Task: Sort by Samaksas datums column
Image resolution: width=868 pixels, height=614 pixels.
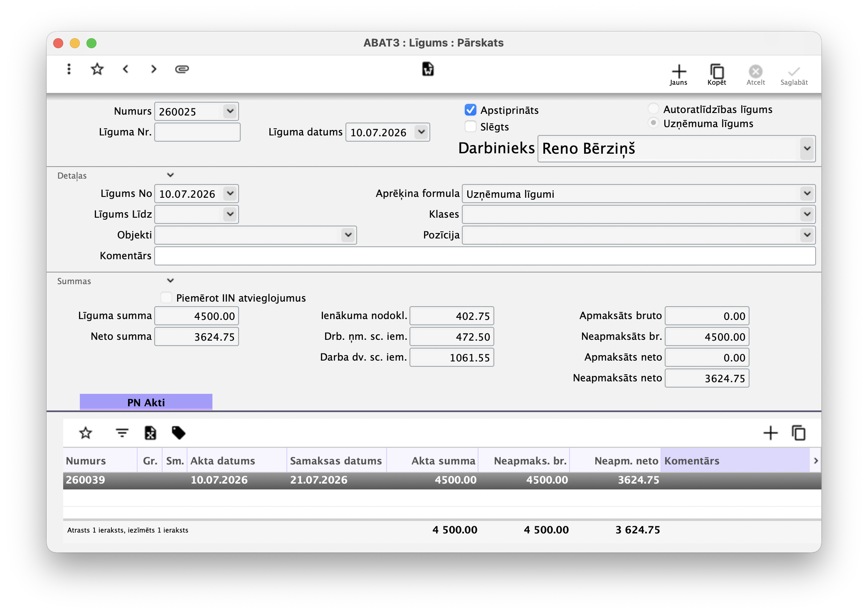Action: 336,461
